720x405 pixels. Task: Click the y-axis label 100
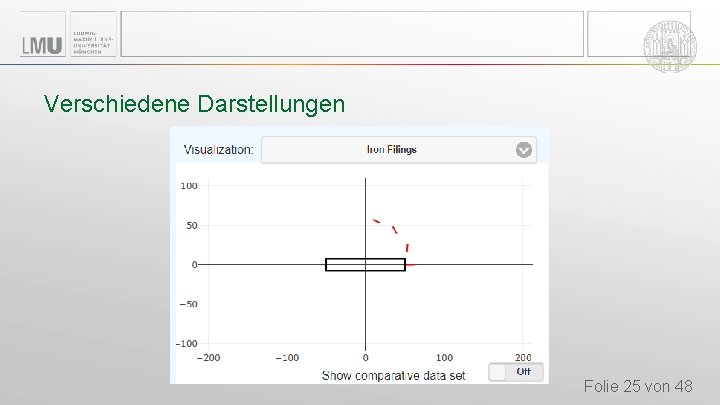(x=189, y=186)
